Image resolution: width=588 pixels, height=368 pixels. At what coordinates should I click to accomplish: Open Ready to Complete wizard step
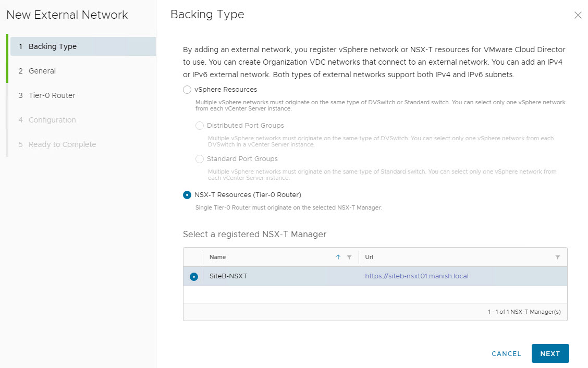click(x=62, y=144)
